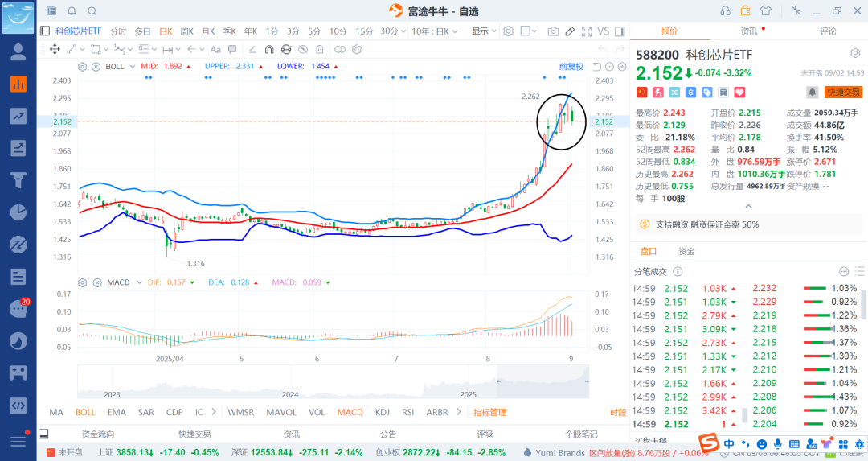This screenshot has height=461, width=868.
Task: Open the messages icon with badge 20
Action: (18, 308)
